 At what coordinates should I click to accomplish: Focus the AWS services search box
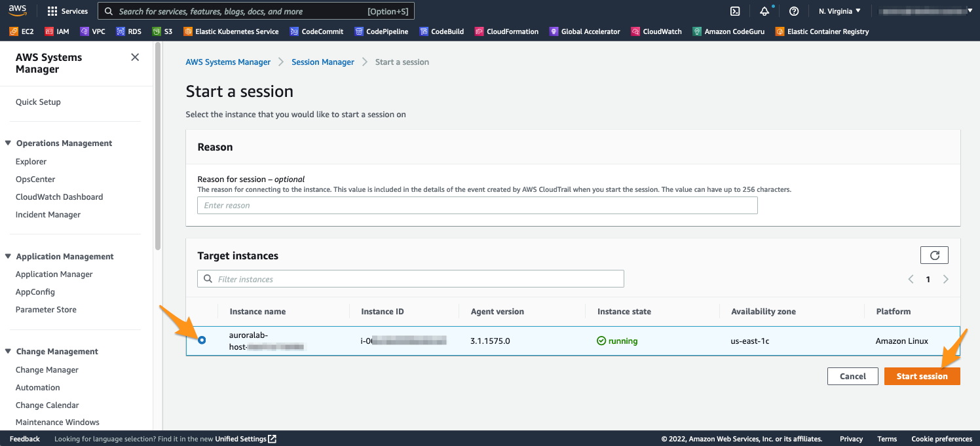pos(256,11)
